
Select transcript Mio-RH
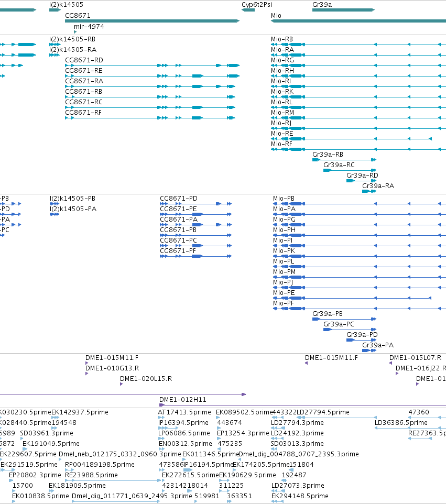[x=358, y=76]
